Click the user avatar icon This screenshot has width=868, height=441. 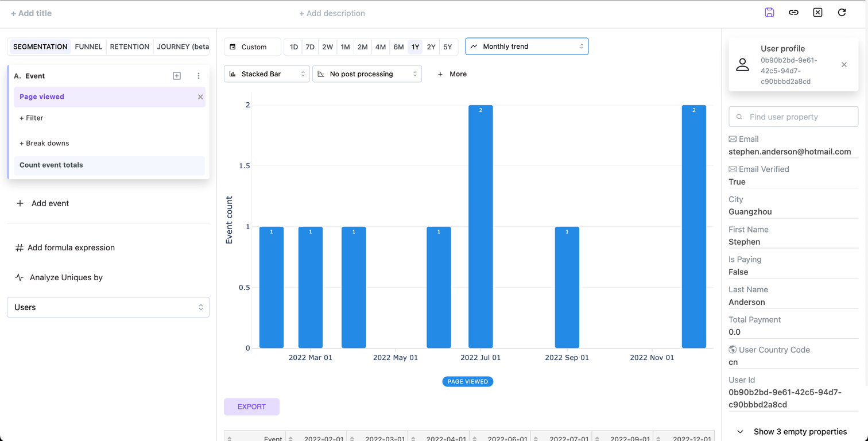742,65
